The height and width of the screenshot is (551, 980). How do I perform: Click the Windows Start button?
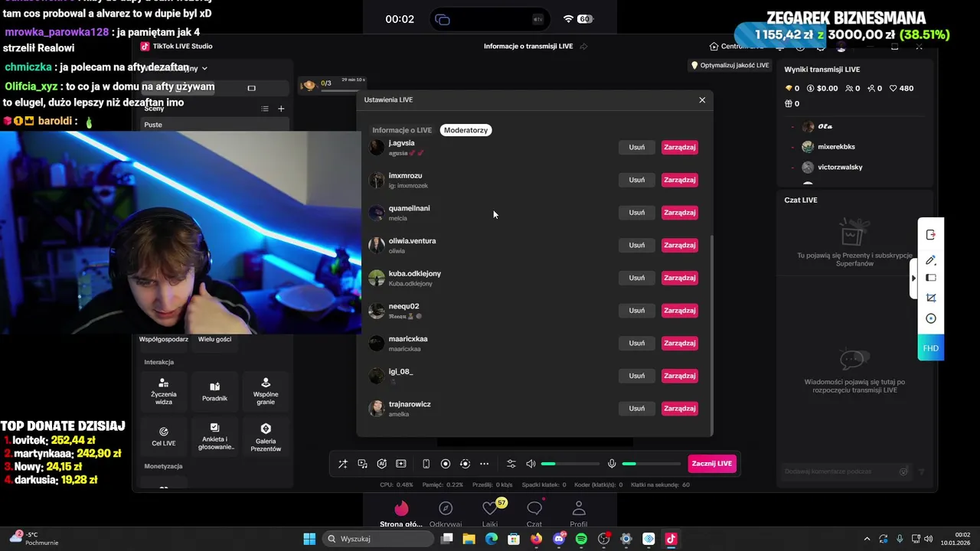coord(309,539)
